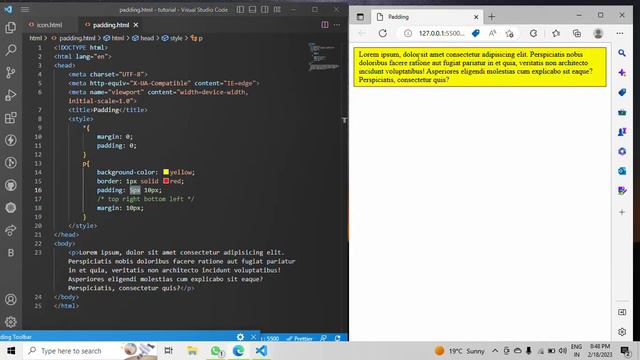Open the Accounts icon in VS Code
The width and height of the screenshot is (640, 360).
pyautogui.click(x=11, y=300)
